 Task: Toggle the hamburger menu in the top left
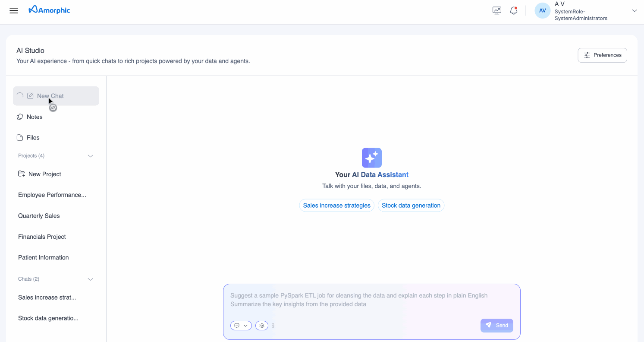pyautogui.click(x=13, y=10)
